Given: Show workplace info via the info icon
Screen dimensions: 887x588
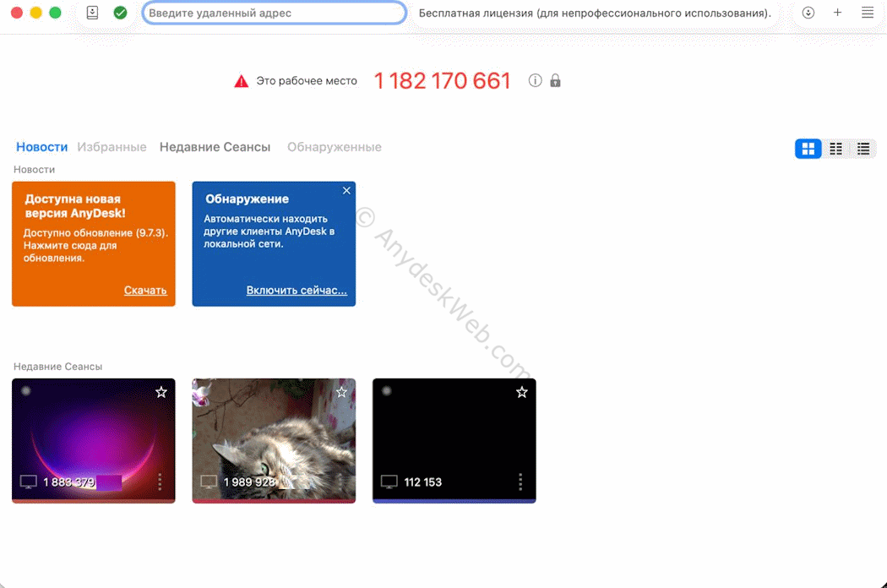Looking at the screenshot, I should tap(535, 80).
